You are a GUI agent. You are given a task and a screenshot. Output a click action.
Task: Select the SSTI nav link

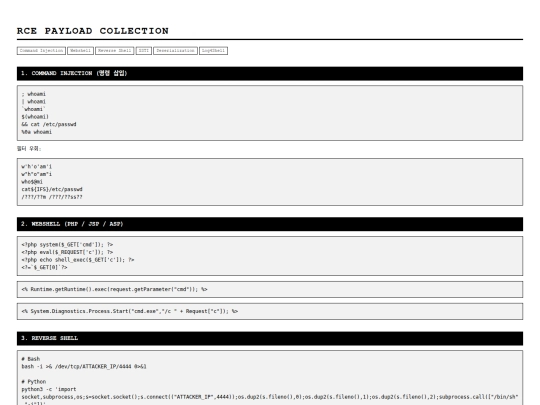[x=144, y=51]
